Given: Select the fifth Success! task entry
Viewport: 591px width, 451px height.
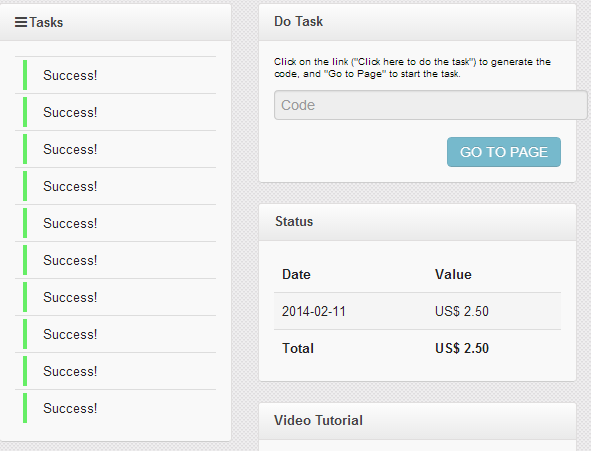Looking at the screenshot, I should [115, 223].
